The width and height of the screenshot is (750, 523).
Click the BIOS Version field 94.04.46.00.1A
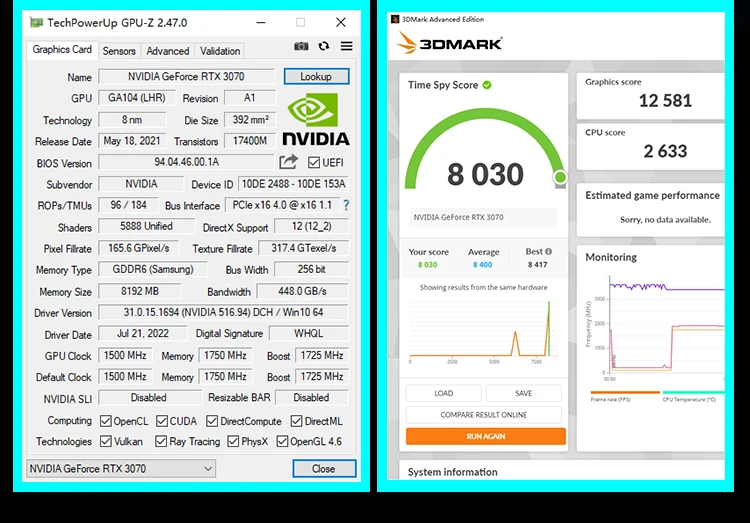click(x=186, y=162)
